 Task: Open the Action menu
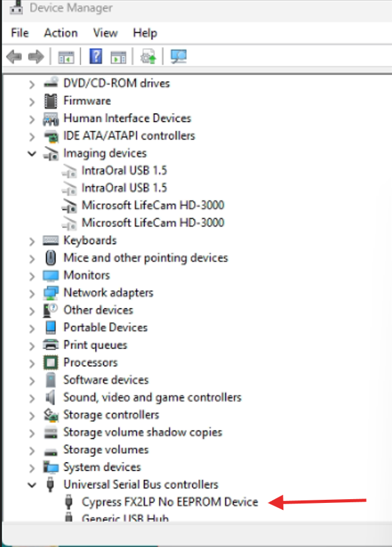point(61,33)
